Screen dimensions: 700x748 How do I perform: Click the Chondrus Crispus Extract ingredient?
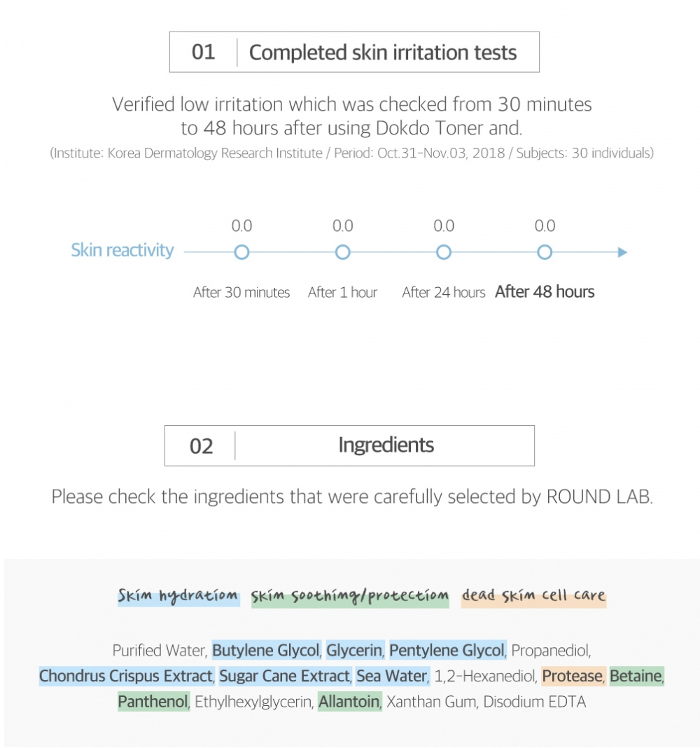pyautogui.click(x=125, y=677)
